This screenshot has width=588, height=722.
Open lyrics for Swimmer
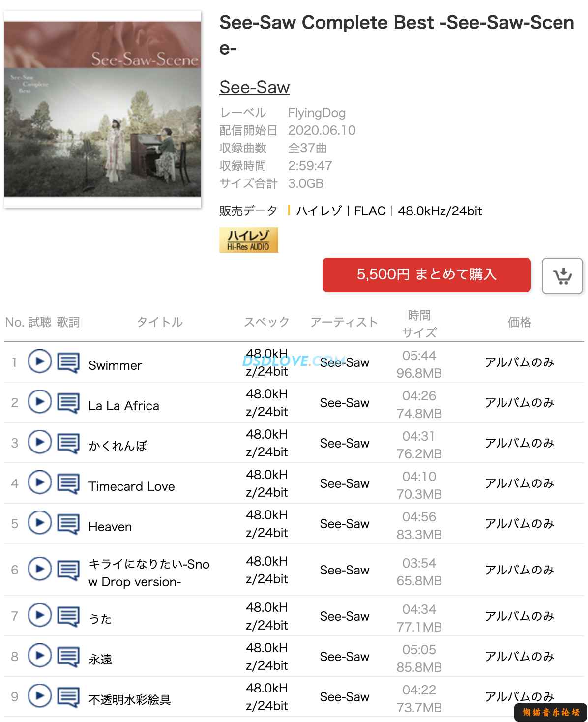[x=68, y=363]
